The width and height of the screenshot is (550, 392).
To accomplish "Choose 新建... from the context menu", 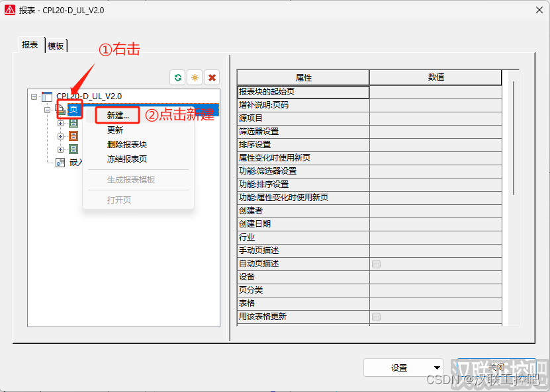I will coord(118,116).
